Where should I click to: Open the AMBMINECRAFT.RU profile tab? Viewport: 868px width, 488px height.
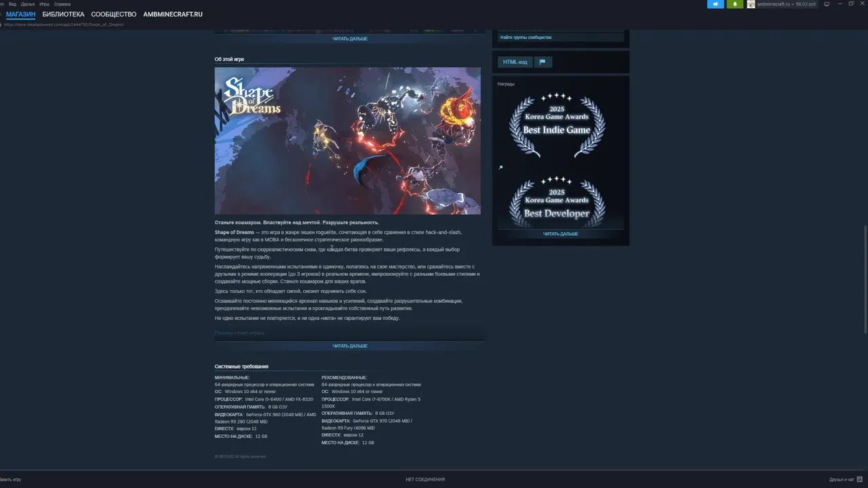coord(173,14)
